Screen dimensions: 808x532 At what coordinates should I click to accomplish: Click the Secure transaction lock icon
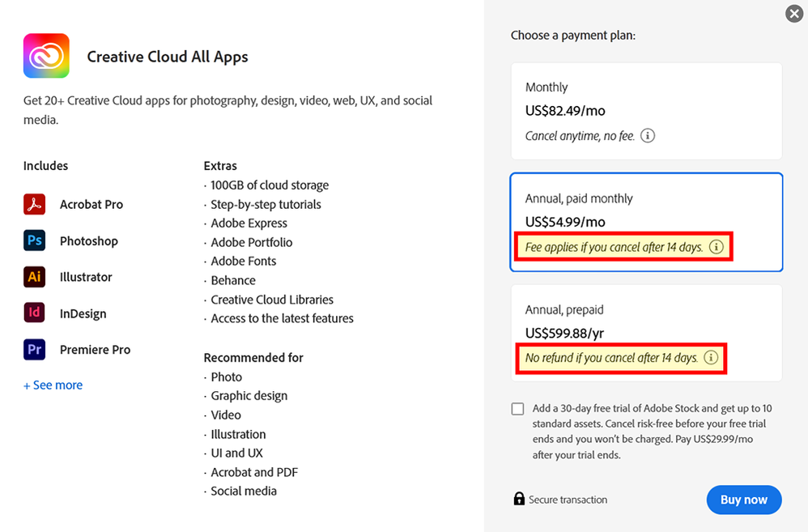pos(519,499)
